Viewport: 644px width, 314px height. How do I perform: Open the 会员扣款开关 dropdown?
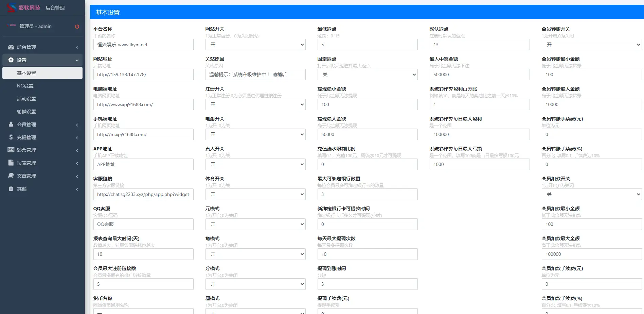592,194
